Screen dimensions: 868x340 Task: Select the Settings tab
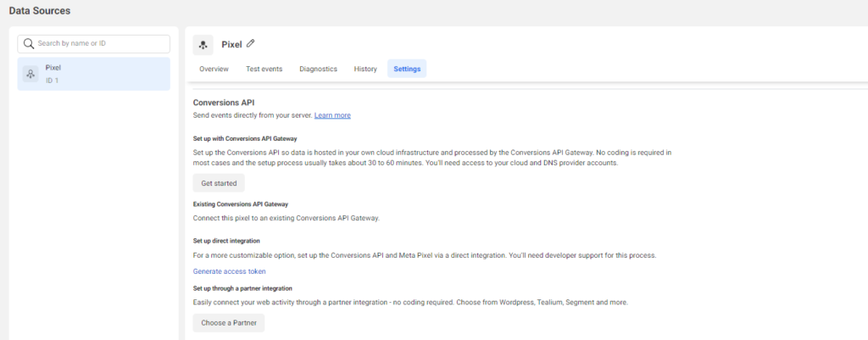(x=407, y=70)
